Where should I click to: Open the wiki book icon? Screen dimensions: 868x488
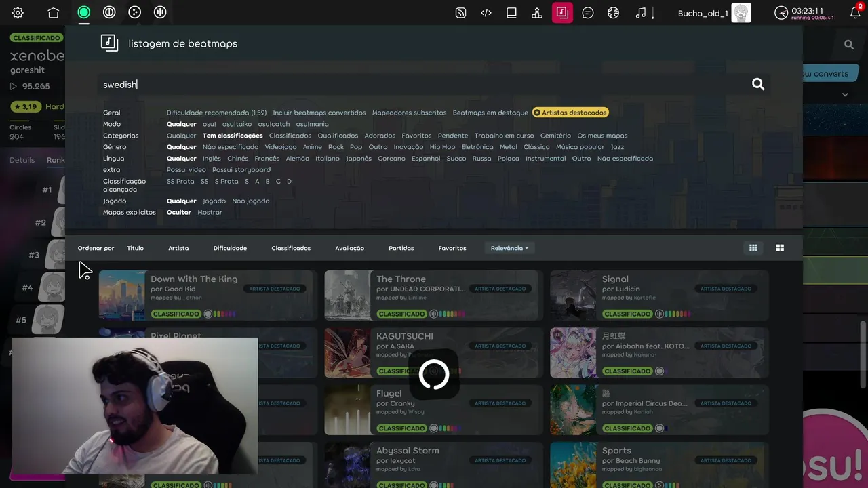point(511,12)
